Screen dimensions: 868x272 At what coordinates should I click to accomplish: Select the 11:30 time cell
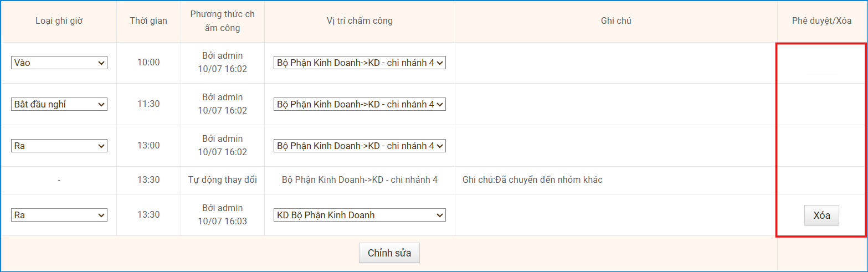[148, 104]
